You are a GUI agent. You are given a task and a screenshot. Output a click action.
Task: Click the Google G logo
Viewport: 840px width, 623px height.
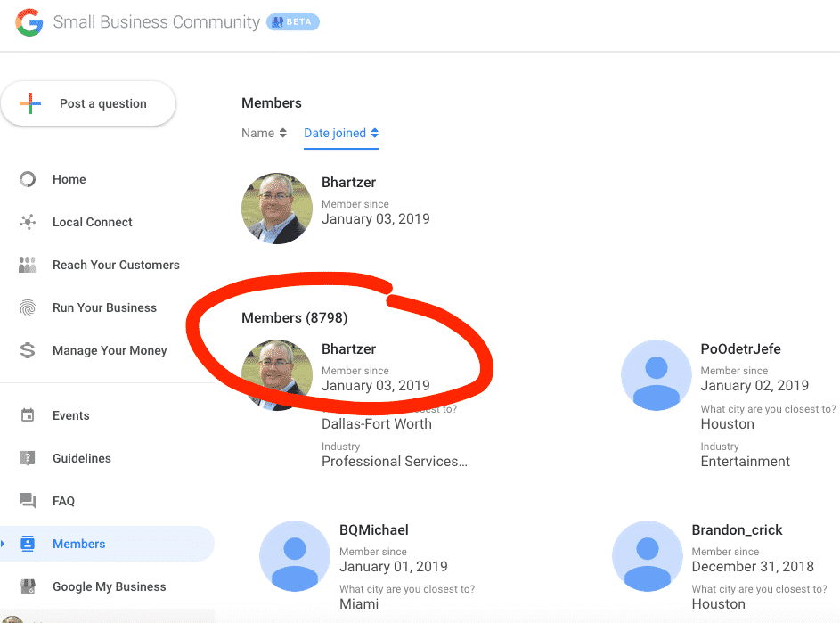coord(29,22)
